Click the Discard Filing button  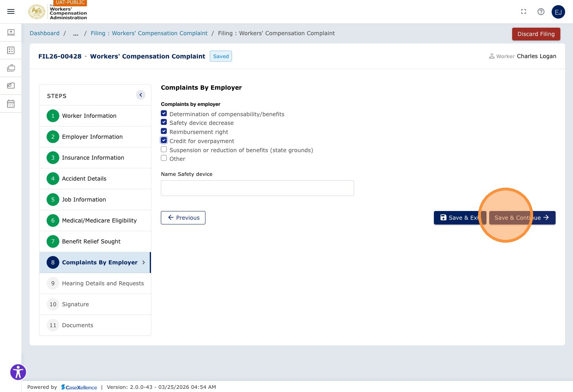point(536,34)
